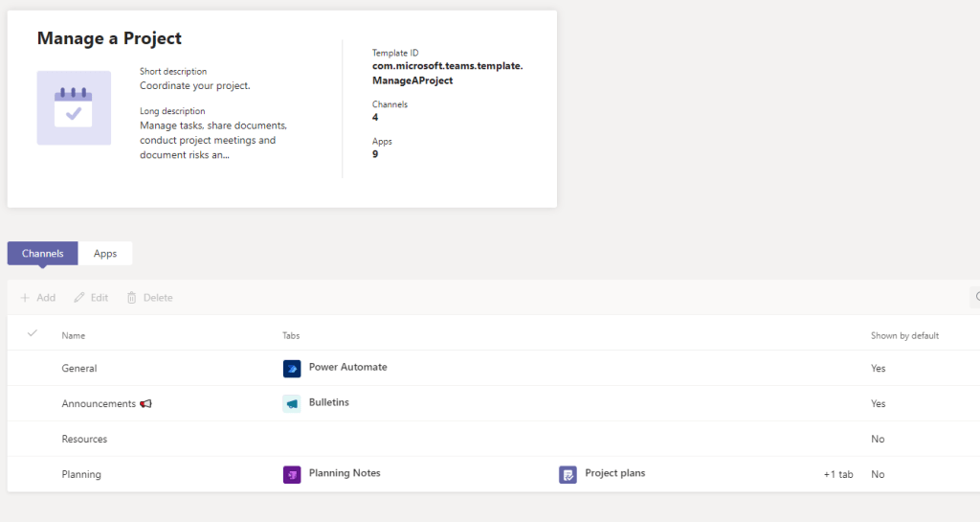Image resolution: width=980 pixels, height=522 pixels.
Task: Open the Announcements channel name
Action: (99, 404)
